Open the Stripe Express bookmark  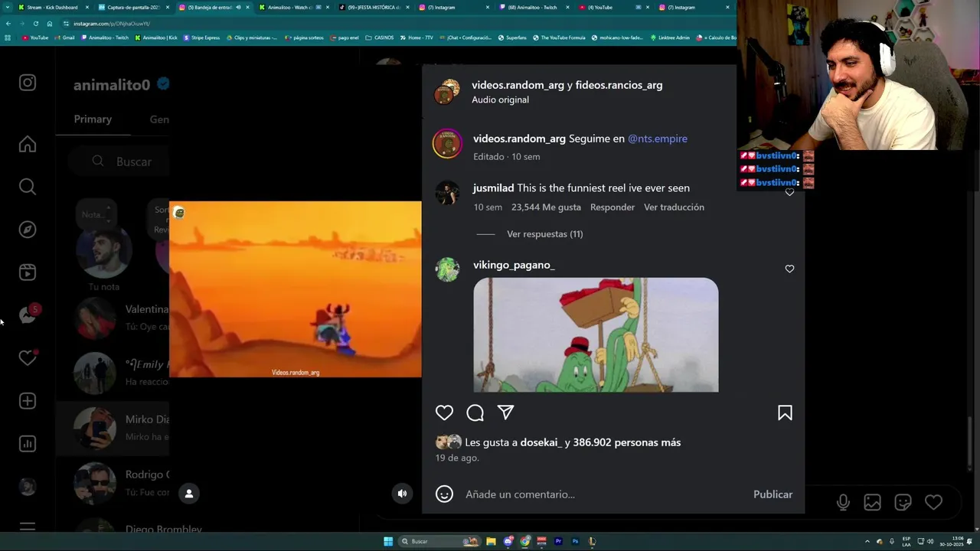point(201,37)
